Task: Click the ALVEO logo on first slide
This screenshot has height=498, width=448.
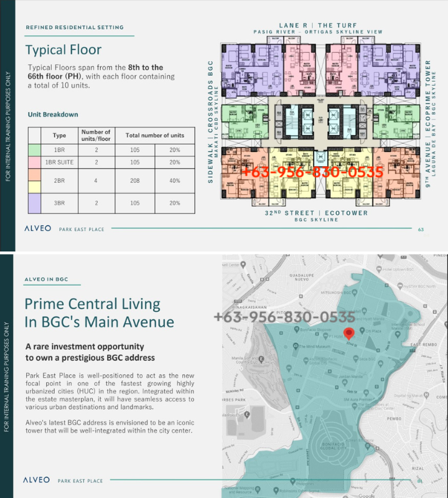Action: pos(38,228)
